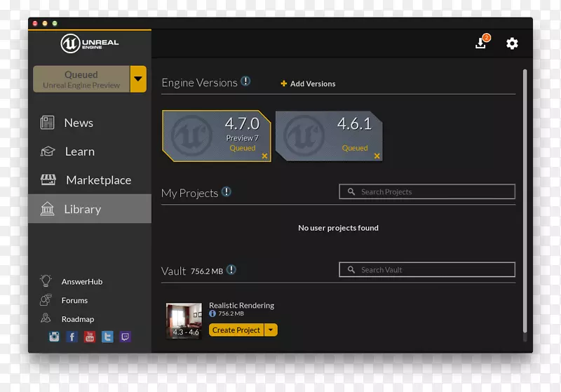Open the Twitter social icon
This screenshot has height=392, width=561.
(107, 337)
